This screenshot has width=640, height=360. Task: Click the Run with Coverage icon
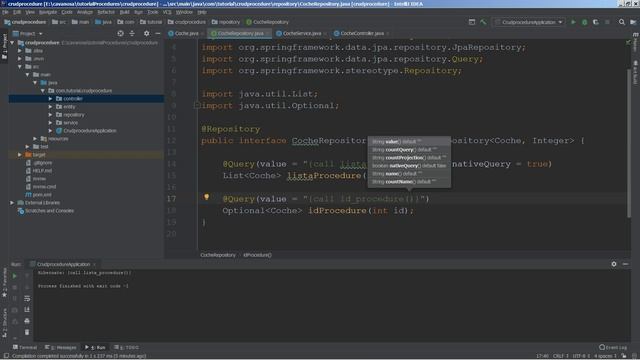coord(596,22)
